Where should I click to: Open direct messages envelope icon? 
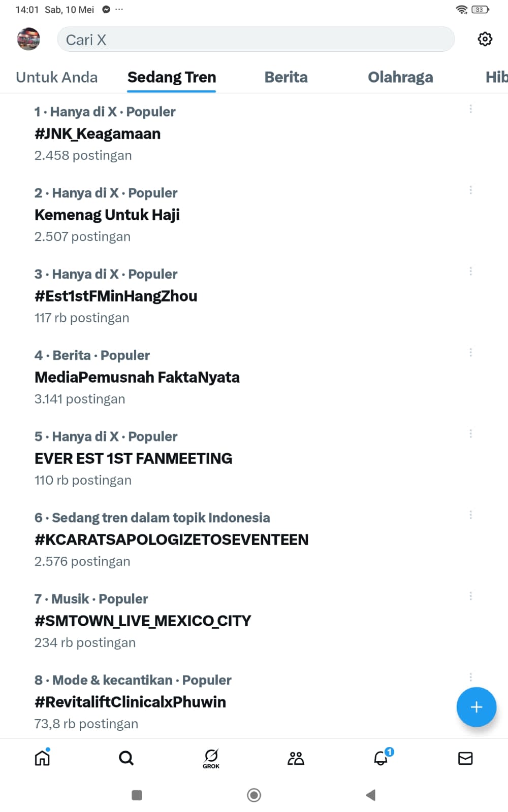coord(465,758)
